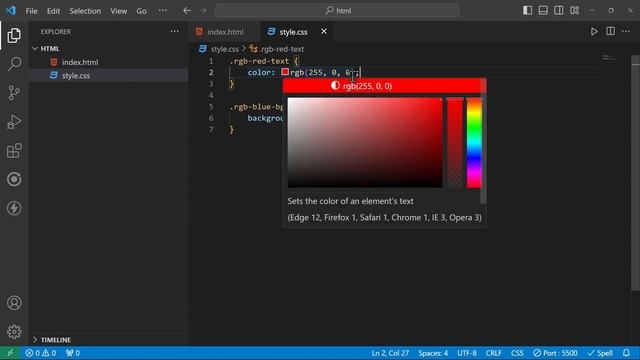Screen dimensions: 640x360
Task: Click Ln 2, Col 27 in status bar
Action: [390, 353]
